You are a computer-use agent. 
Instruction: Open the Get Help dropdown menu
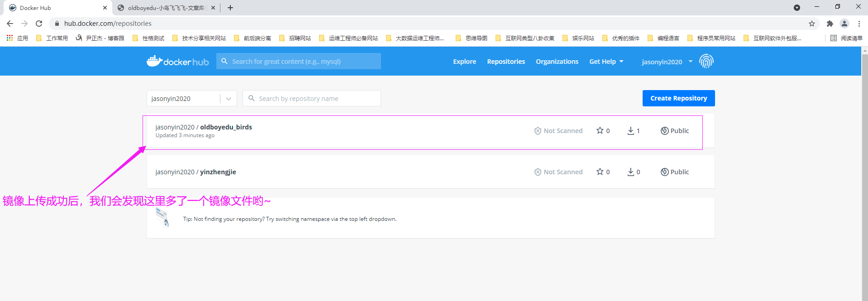pos(606,62)
